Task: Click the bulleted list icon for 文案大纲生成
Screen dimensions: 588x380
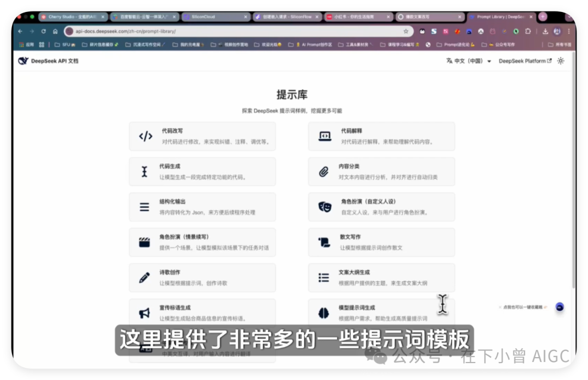Action: (323, 278)
